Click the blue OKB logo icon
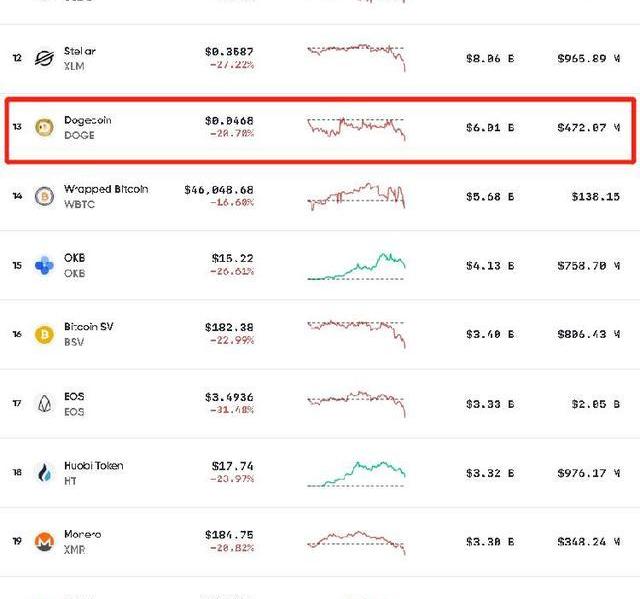Viewport: 640px width, 599px height. click(x=44, y=265)
